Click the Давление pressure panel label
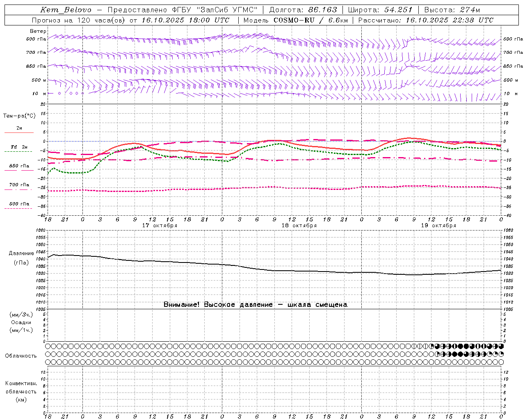525x420 pixels. pyautogui.click(x=21, y=253)
